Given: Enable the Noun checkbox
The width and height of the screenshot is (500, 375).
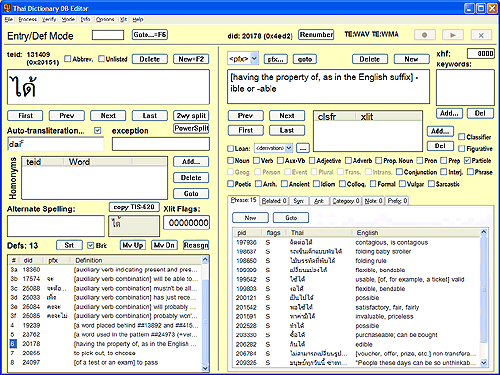Looking at the screenshot, I should tap(231, 161).
